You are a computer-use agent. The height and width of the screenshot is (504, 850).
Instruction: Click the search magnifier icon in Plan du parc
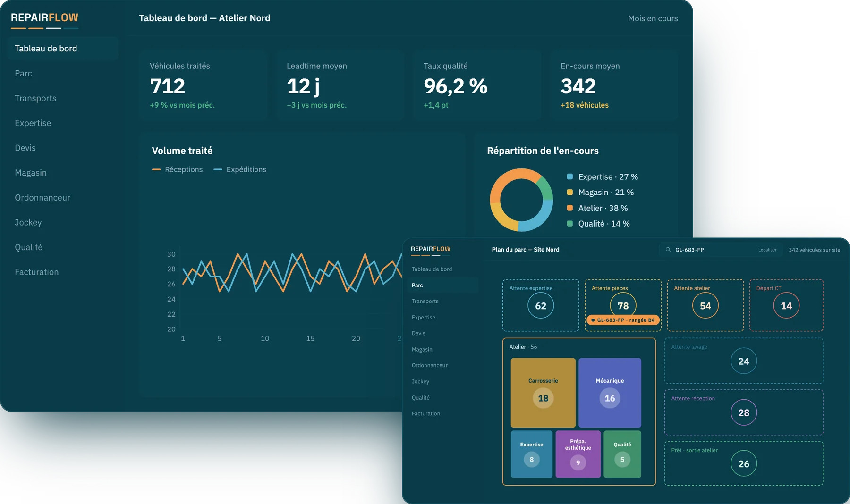pyautogui.click(x=668, y=250)
